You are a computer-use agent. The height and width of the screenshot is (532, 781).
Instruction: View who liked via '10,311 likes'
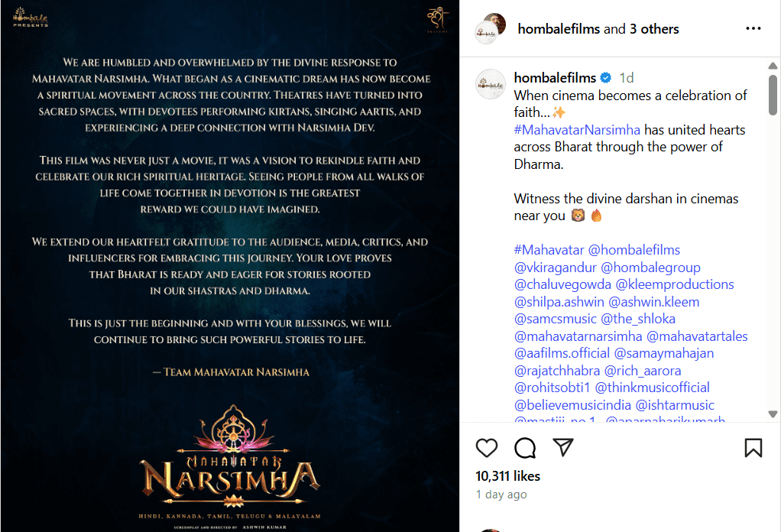point(507,476)
